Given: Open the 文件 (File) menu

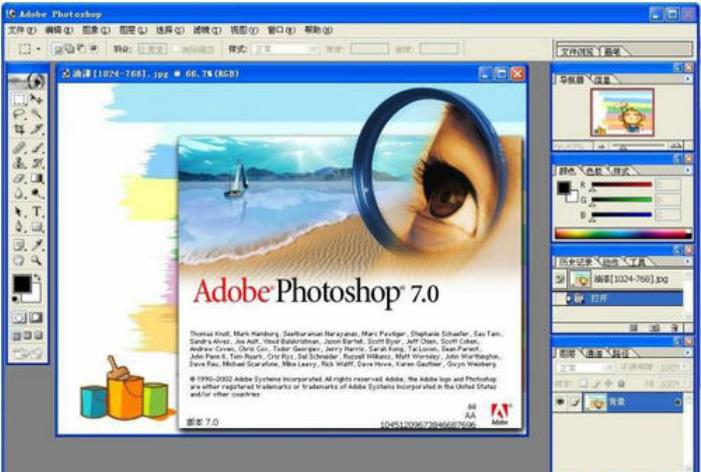Looking at the screenshot, I should 22,30.
